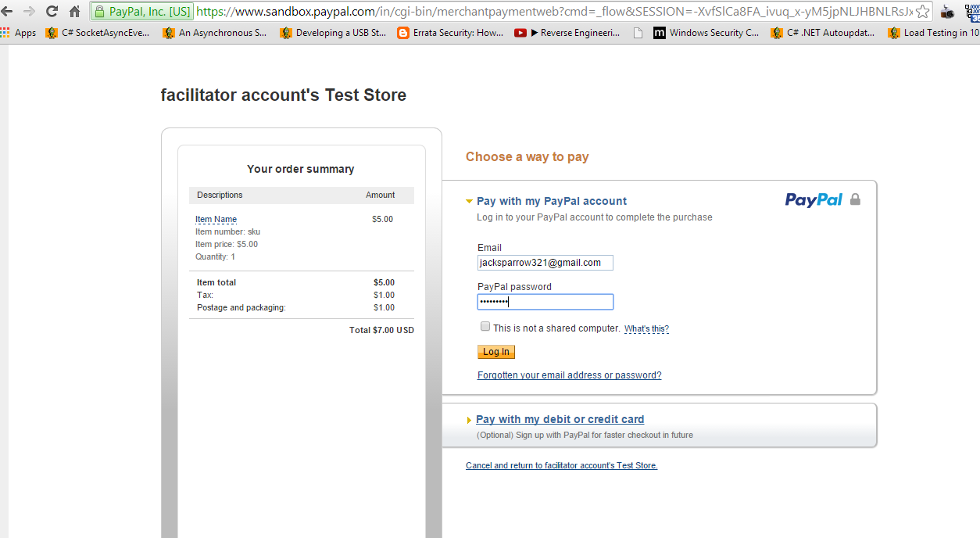The image size is (980, 538).
Task: Collapse Pay with my PayPal account section
Action: click(470, 202)
